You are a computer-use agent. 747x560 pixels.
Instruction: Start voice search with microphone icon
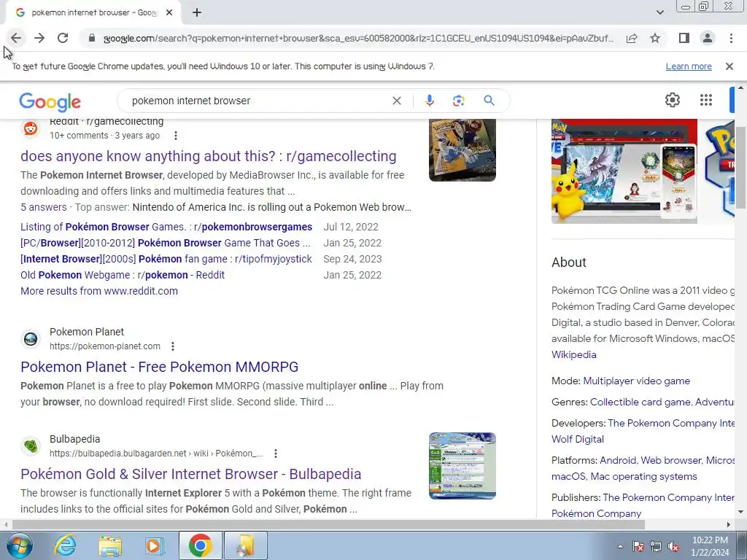(429, 101)
